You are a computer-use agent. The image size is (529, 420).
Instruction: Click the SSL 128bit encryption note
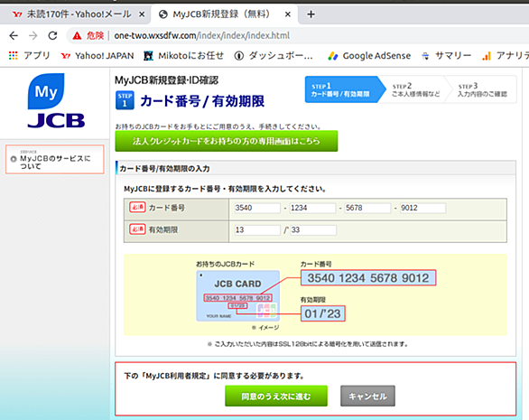pyautogui.click(x=308, y=344)
